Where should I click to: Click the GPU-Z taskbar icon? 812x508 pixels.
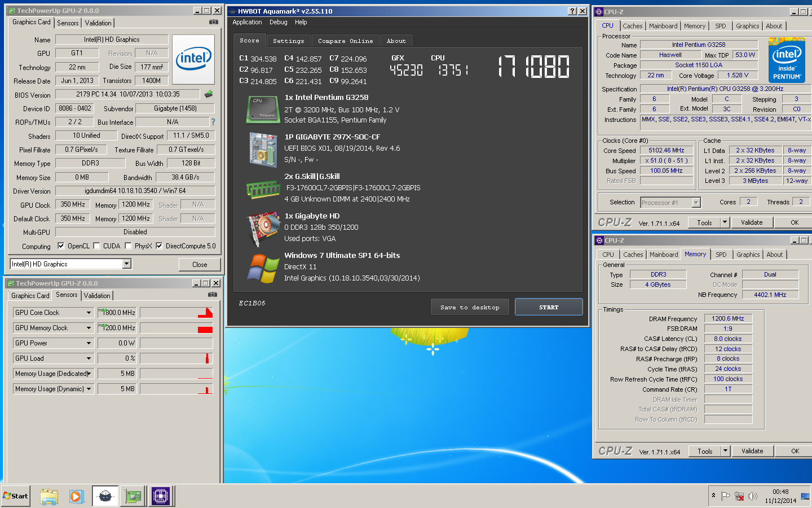tap(133, 496)
